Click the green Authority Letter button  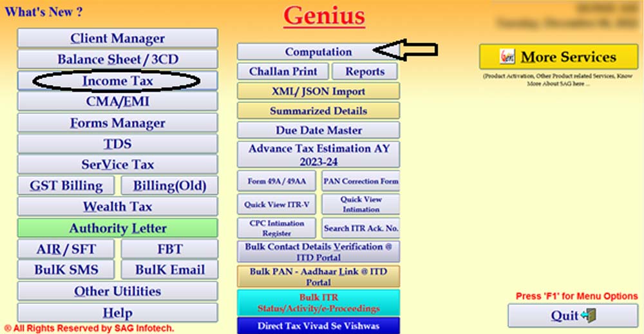click(117, 228)
